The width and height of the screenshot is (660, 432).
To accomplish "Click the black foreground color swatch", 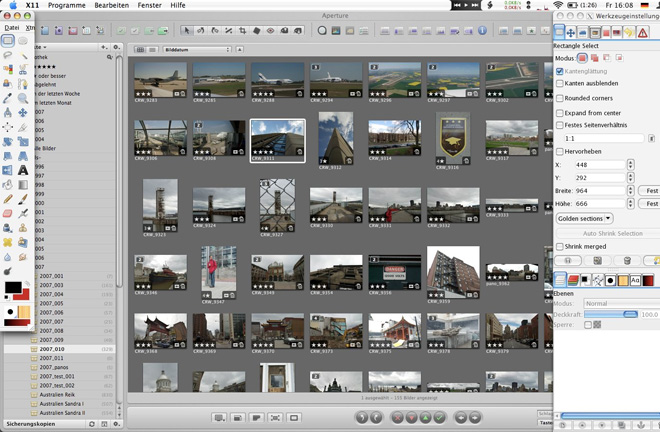I will (x=13, y=287).
